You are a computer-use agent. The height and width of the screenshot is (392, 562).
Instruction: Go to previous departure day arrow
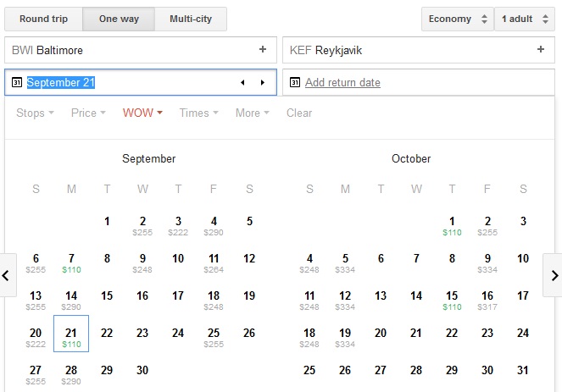click(x=242, y=82)
